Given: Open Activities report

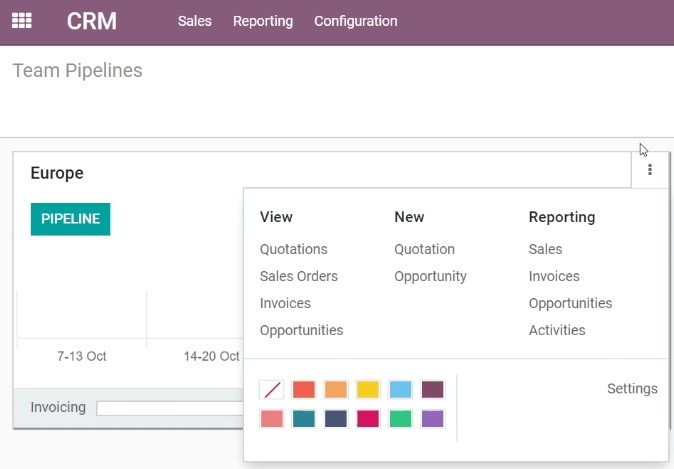Looking at the screenshot, I should pyautogui.click(x=557, y=330).
